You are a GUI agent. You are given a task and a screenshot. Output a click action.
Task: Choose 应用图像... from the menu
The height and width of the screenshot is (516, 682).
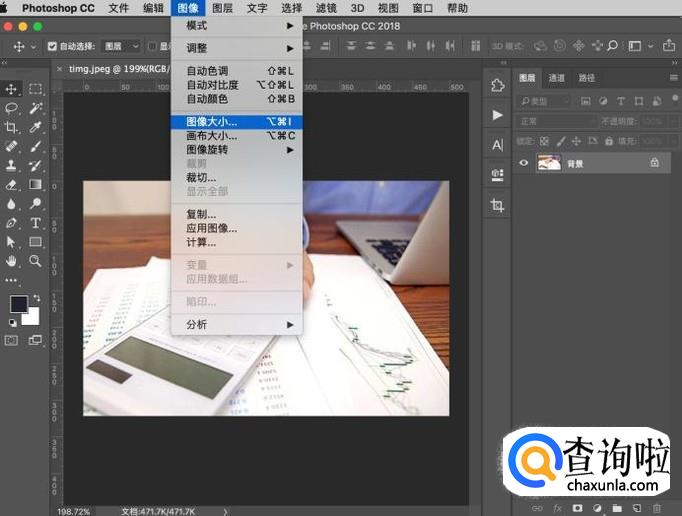pos(237,228)
